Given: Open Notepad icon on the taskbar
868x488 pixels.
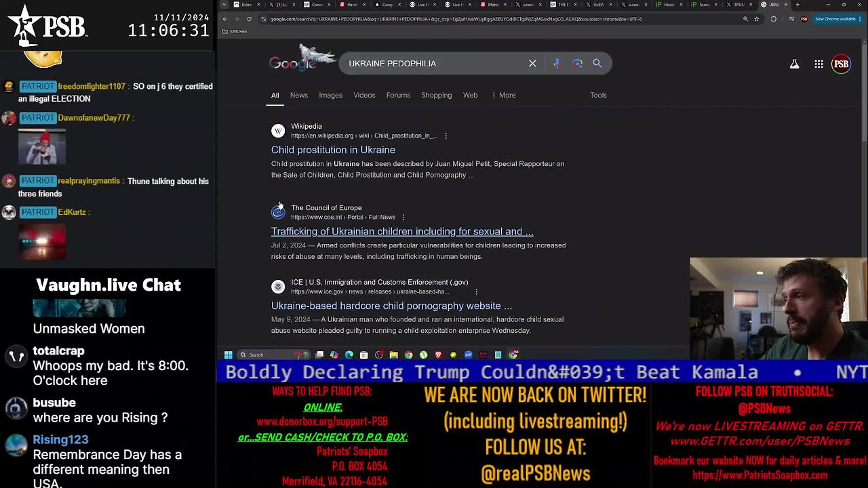Looking at the screenshot, I should click(498, 354).
